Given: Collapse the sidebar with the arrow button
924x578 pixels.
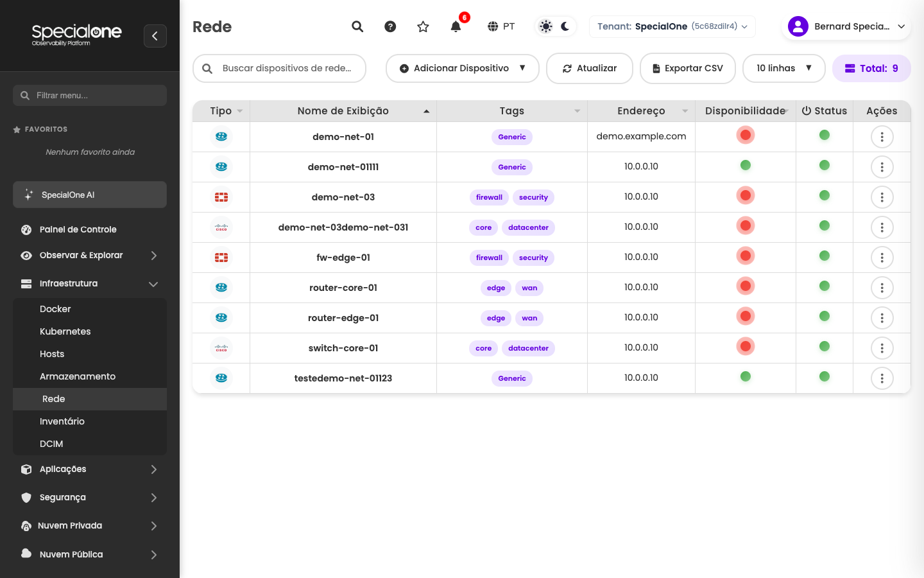Looking at the screenshot, I should point(155,36).
